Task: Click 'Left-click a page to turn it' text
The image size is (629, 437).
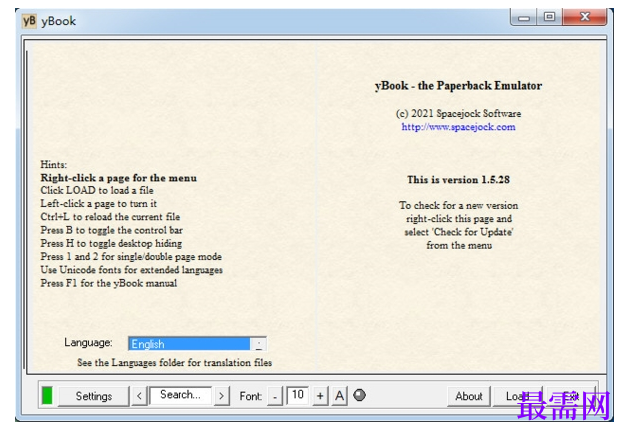Action: pos(98,204)
